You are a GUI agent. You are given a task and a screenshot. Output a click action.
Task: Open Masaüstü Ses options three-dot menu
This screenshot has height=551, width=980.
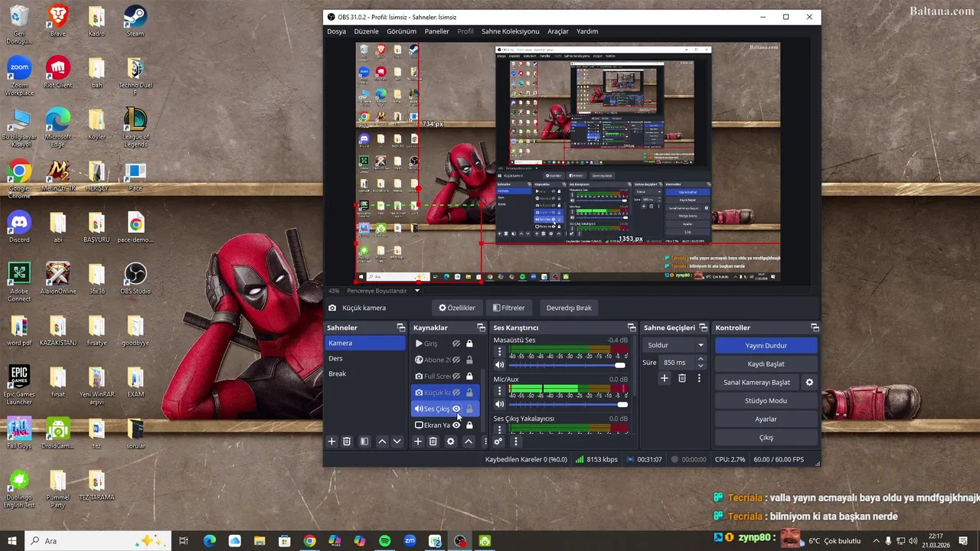point(500,352)
